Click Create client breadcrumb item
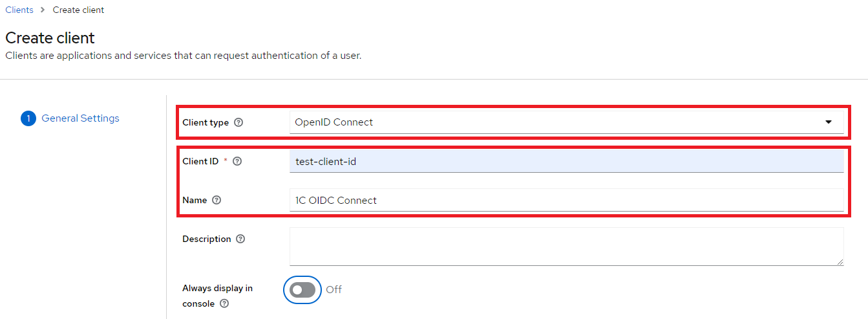Image resolution: width=868 pixels, height=319 pixels. [78, 10]
